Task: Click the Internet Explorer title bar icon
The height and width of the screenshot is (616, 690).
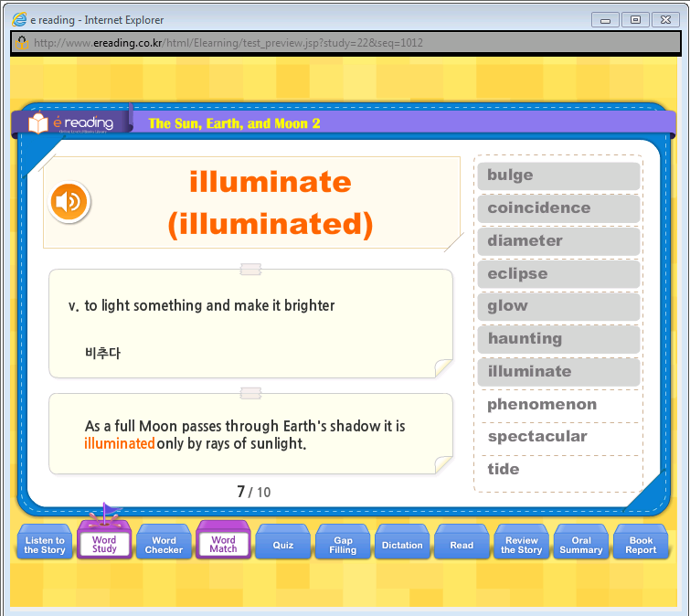Action: coord(19,19)
